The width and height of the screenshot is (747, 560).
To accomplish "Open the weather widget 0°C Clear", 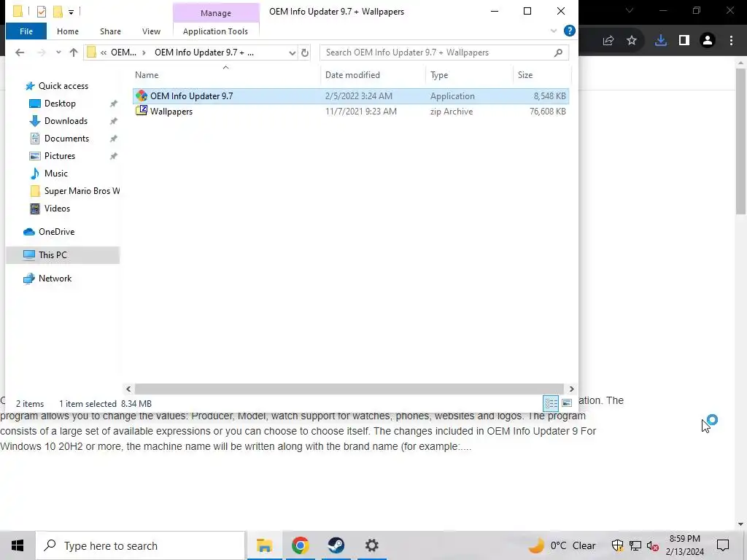I will coord(562,545).
